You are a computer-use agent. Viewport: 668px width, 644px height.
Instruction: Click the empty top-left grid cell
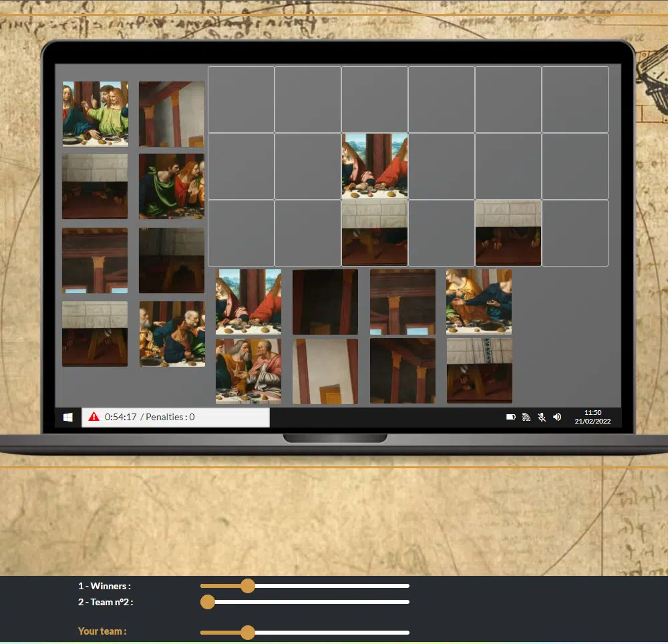[241, 99]
